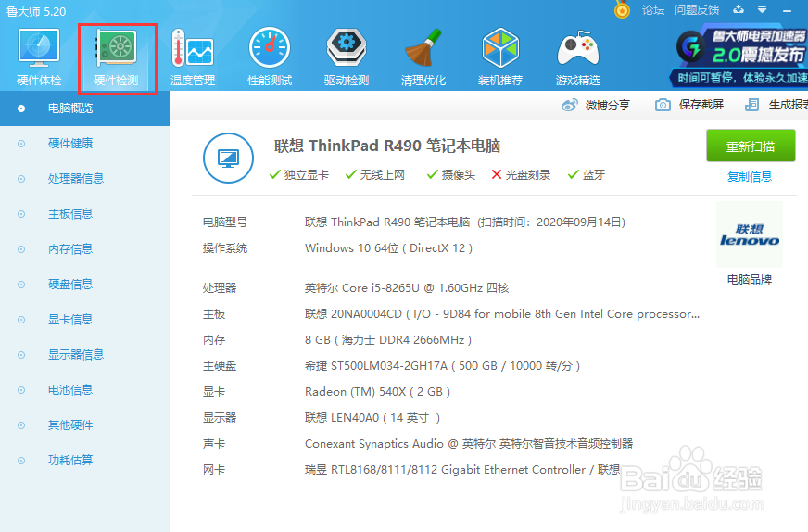Open 装机推荐 cube icon
Viewport: 808px width, 532px height.
(x=500, y=57)
